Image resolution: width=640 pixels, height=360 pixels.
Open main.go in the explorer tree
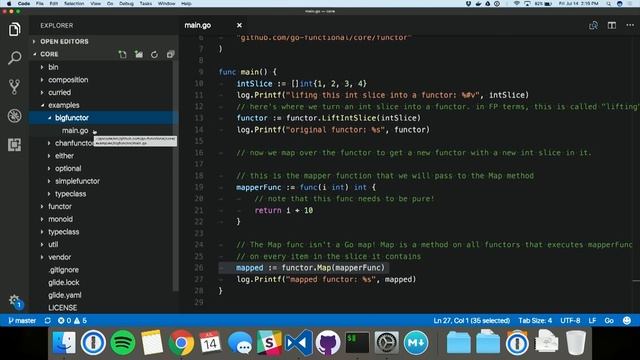[75, 130]
